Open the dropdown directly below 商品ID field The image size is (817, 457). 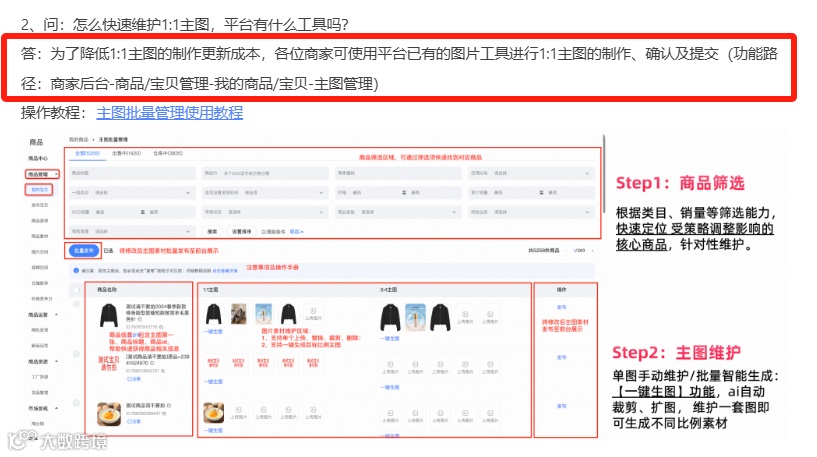[265, 193]
